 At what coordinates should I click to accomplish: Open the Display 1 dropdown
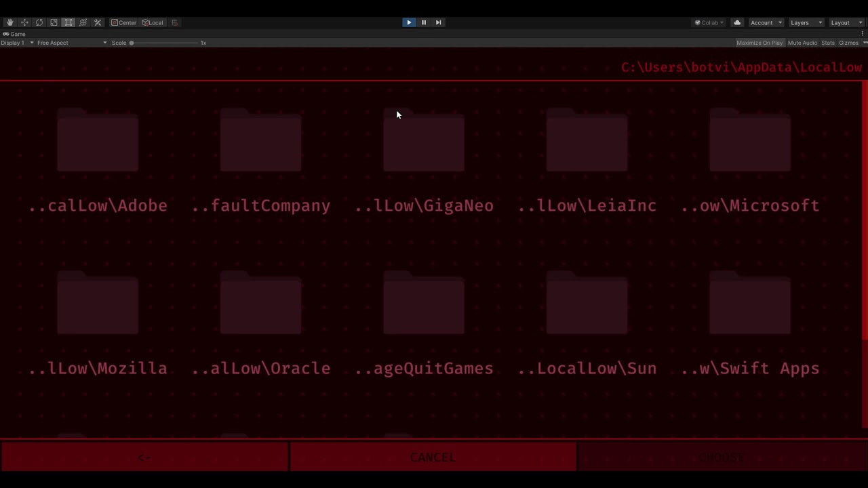[17, 43]
